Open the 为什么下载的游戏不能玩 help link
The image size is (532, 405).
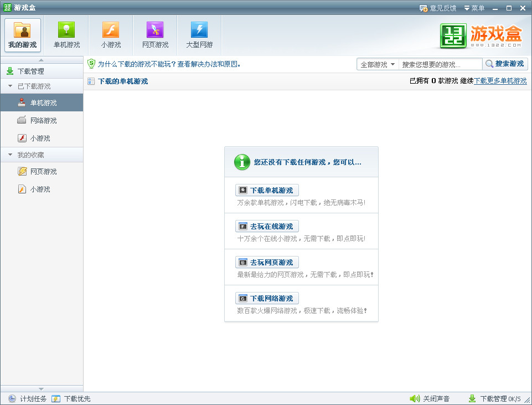pos(169,64)
